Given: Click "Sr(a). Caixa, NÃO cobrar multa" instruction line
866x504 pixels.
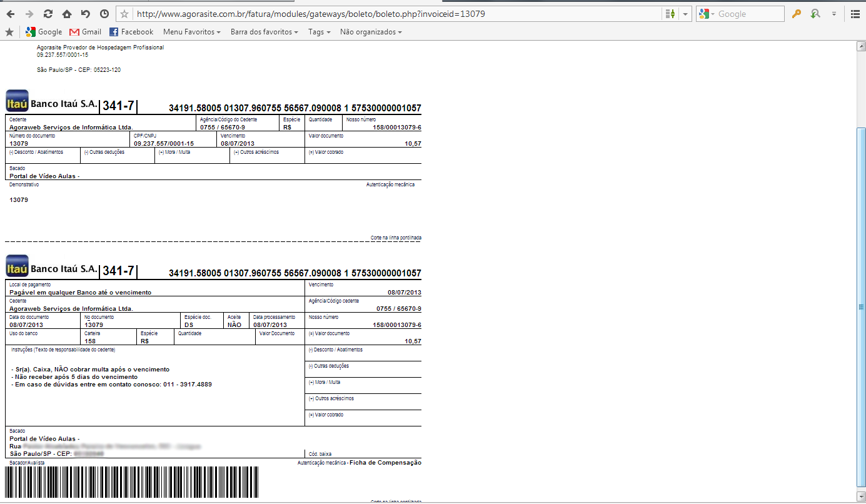Looking at the screenshot, I should point(91,370).
